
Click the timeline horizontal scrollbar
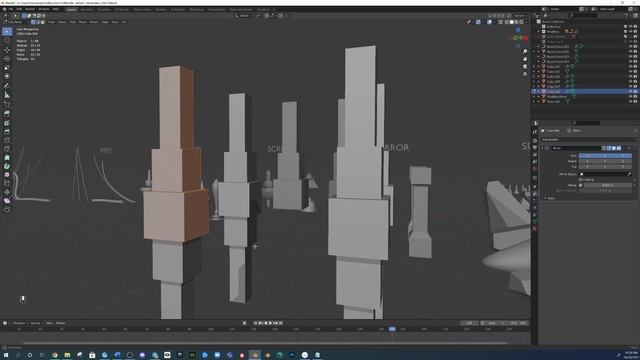tap(265, 343)
